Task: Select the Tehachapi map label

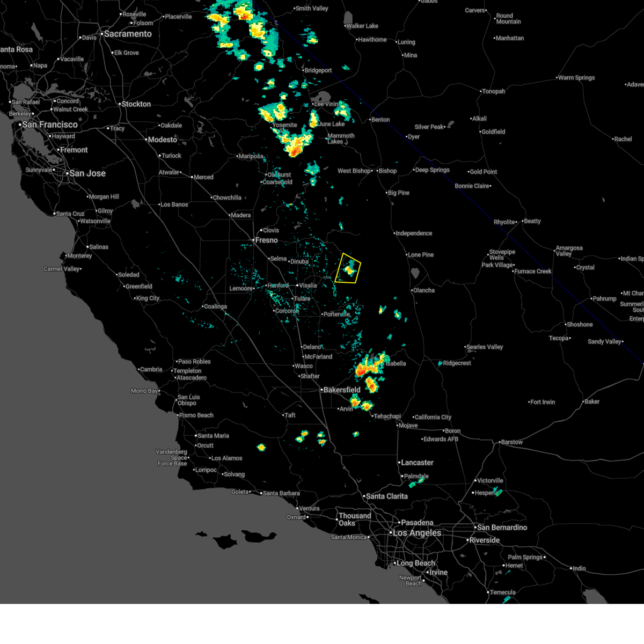Action: coord(387,416)
